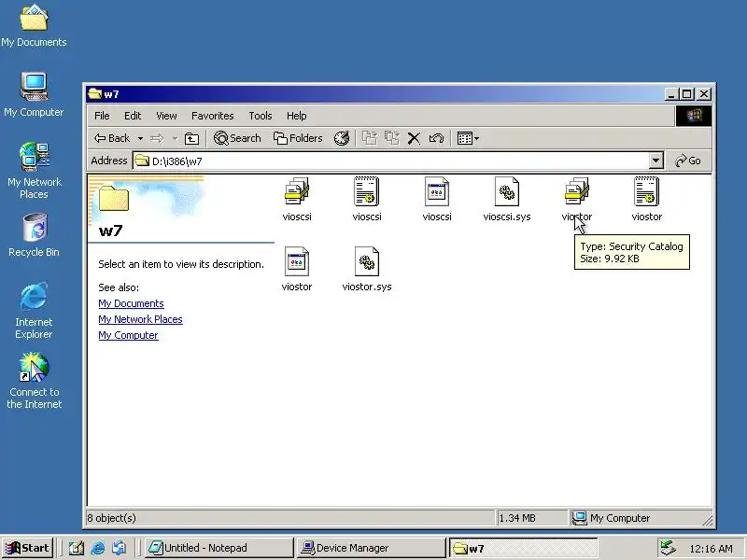Open the Back history dropdown arrow

tap(140, 138)
